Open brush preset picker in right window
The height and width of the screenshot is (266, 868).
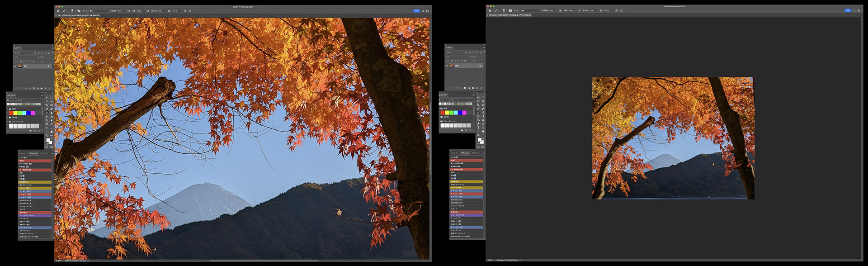click(504, 10)
